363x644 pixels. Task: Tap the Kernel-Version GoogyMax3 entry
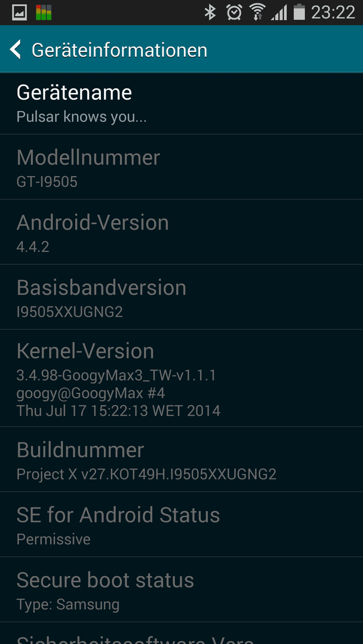tap(181, 378)
